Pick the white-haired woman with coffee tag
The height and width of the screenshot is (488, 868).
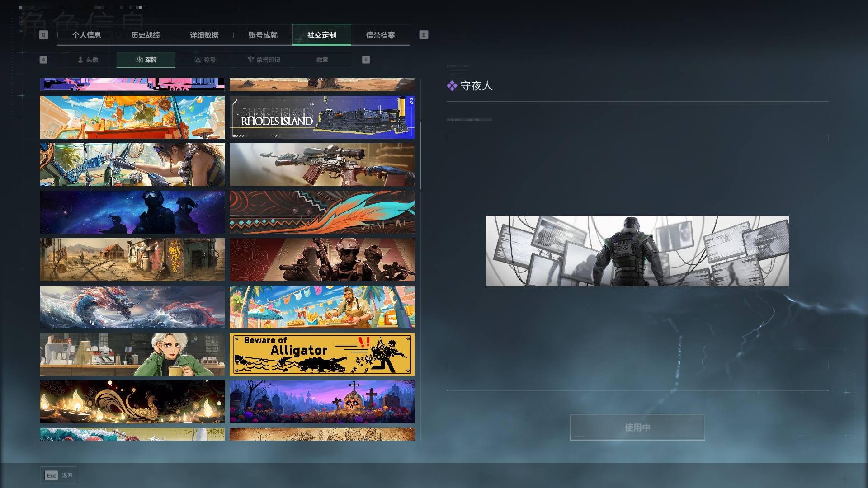pyautogui.click(x=132, y=355)
